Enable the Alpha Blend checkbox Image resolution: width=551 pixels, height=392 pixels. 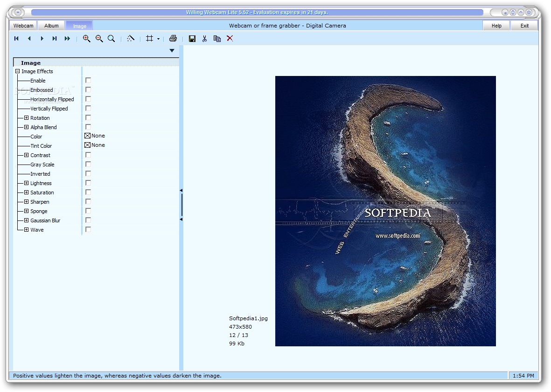(88, 127)
